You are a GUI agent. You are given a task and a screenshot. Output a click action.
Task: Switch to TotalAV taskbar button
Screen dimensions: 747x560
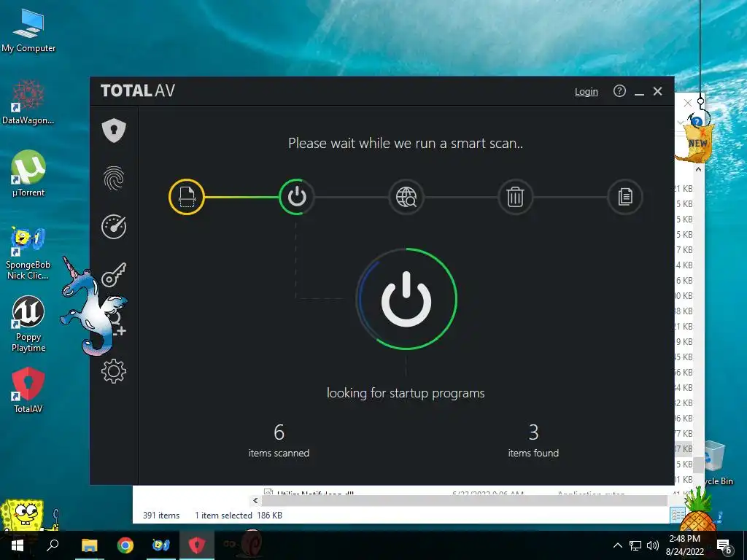coord(197,545)
